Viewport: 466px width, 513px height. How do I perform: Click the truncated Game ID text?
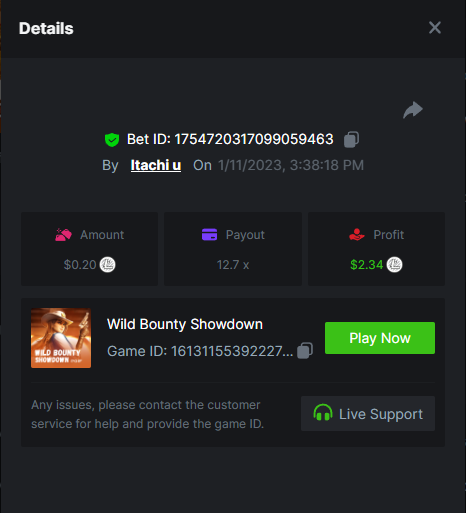tap(200, 351)
